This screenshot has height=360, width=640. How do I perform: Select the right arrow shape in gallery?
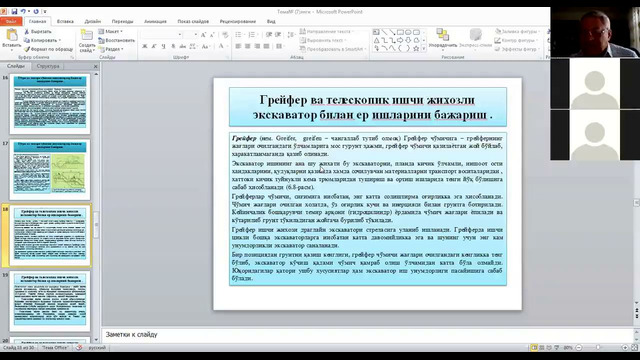coord(400,40)
